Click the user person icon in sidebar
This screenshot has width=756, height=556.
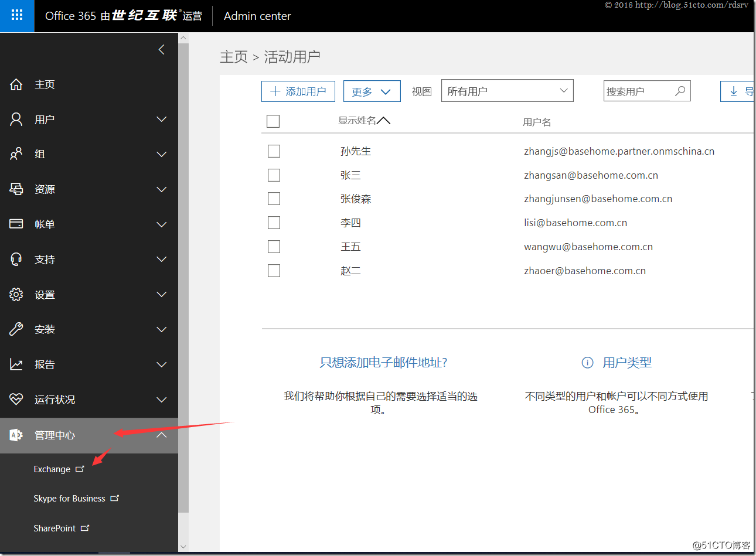point(16,120)
